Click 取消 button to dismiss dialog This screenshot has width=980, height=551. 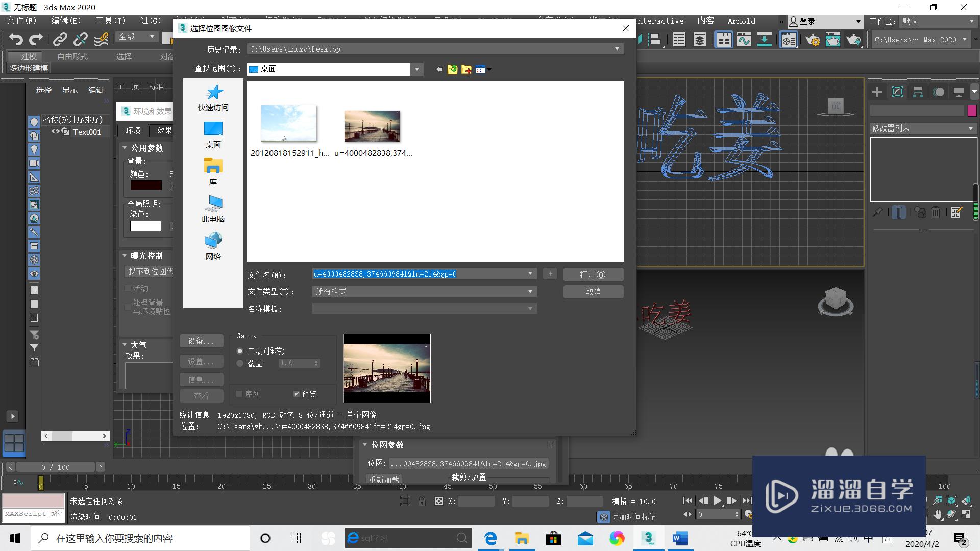click(592, 291)
